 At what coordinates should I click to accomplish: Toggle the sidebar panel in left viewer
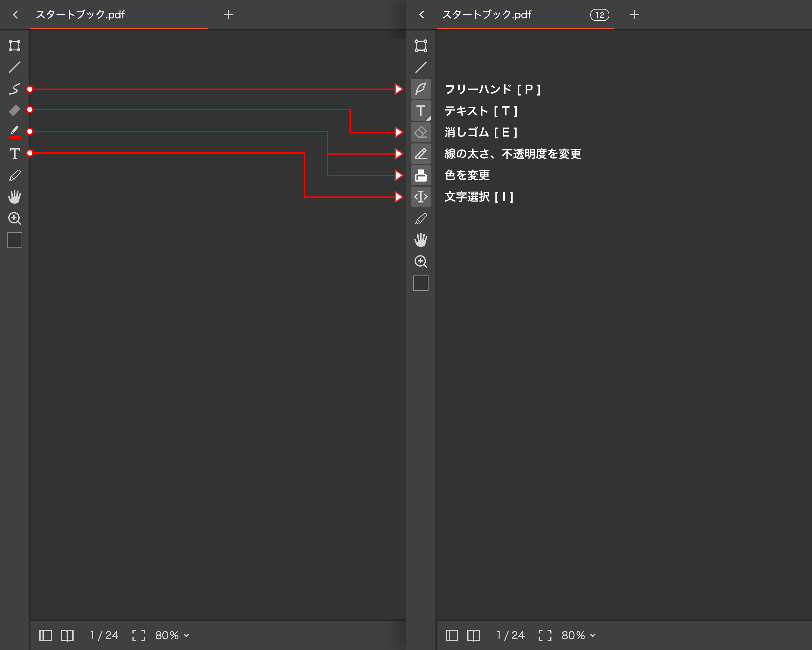point(46,635)
